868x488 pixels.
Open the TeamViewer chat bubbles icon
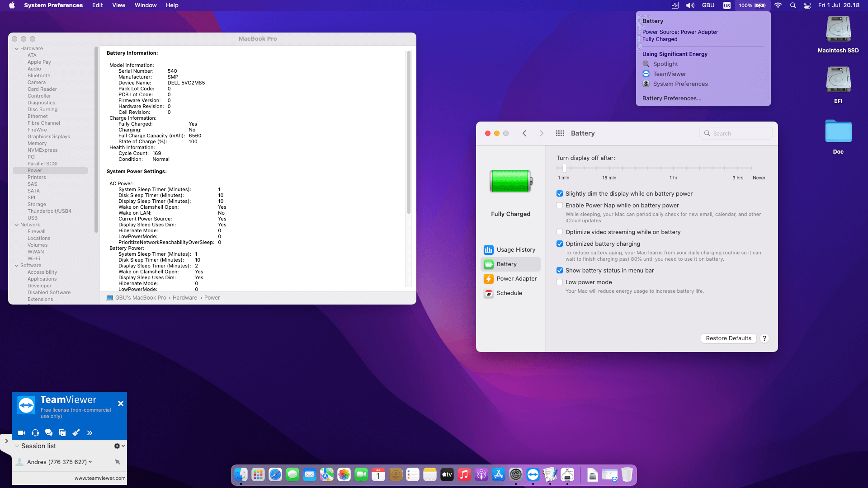pyautogui.click(x=49, y=433)
